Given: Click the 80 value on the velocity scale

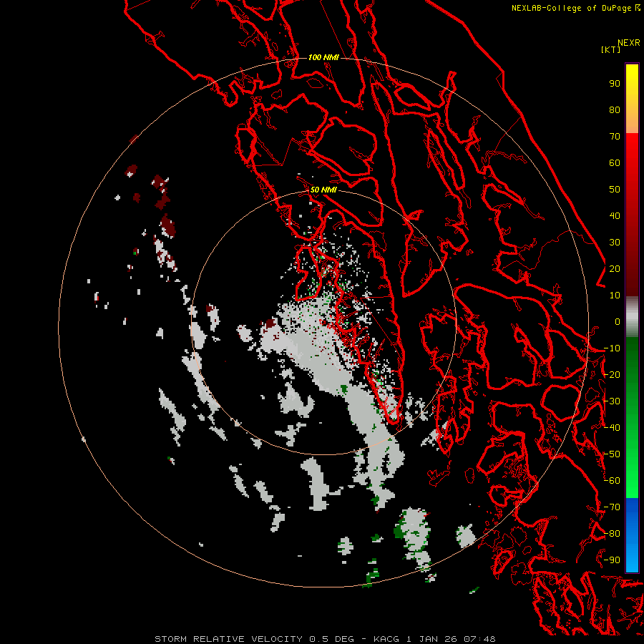Looking at the screenshot, I should tap(615, 110).
